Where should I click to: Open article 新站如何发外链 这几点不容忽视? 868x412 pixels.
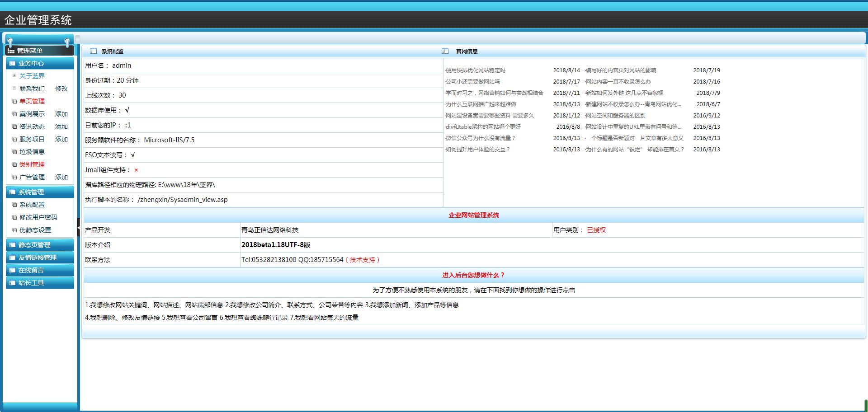click(x=624, y=93)
